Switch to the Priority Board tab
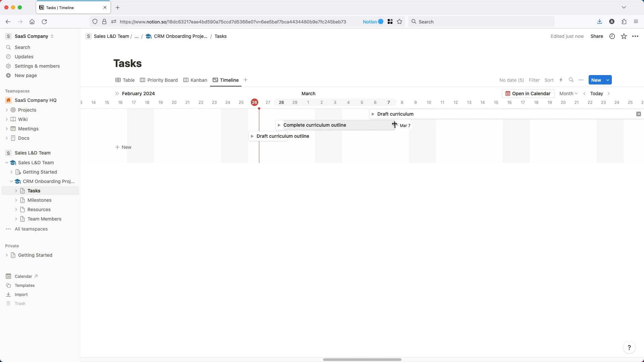Viewport: 644px width, 362px height. [159, 80]
